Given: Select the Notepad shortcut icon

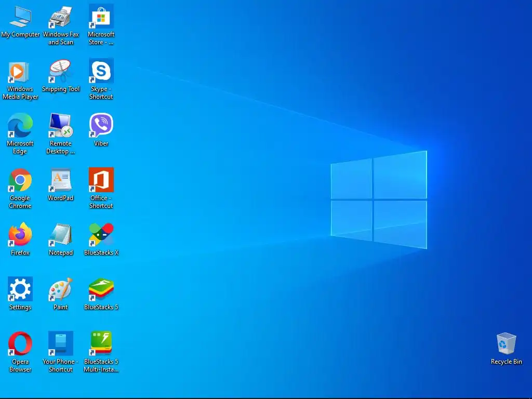Looking at the screenshot, I should point(60,234).
